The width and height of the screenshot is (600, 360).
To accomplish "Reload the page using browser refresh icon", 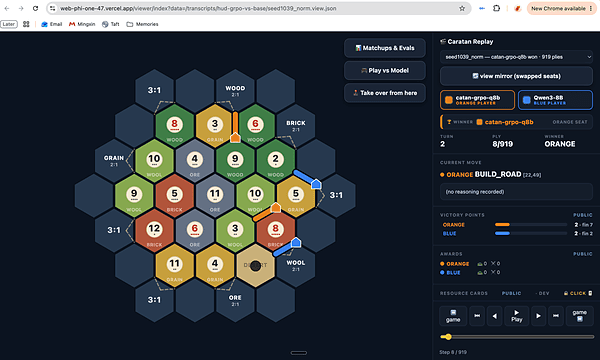I will pos(35,8).
